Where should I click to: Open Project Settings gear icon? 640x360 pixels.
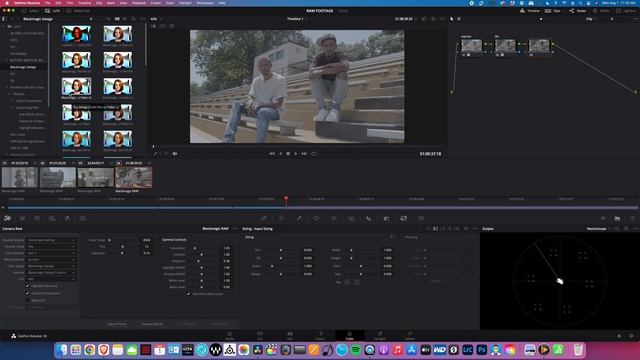pos(631,336)
